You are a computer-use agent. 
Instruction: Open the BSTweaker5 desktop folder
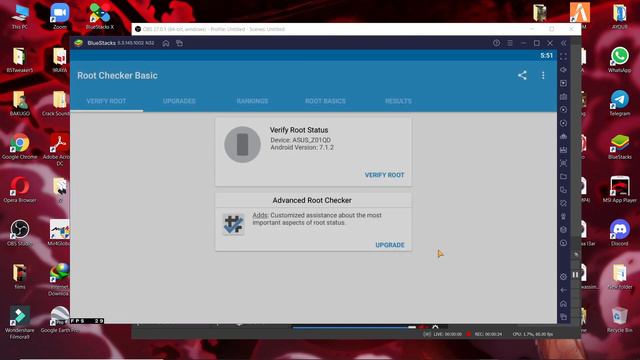[x=20, y=60]
